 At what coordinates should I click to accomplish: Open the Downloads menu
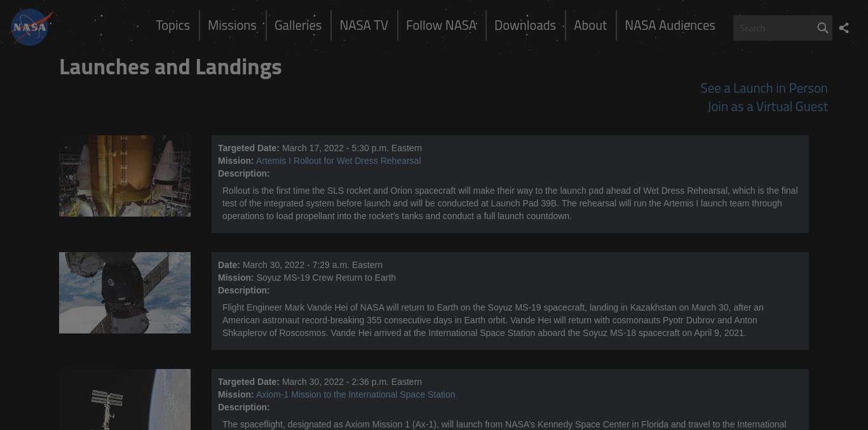tap(525, 25)
